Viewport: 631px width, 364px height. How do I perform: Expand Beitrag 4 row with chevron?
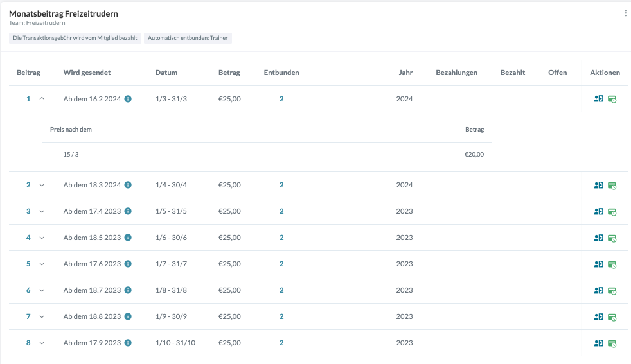click(x=42, y=238)
